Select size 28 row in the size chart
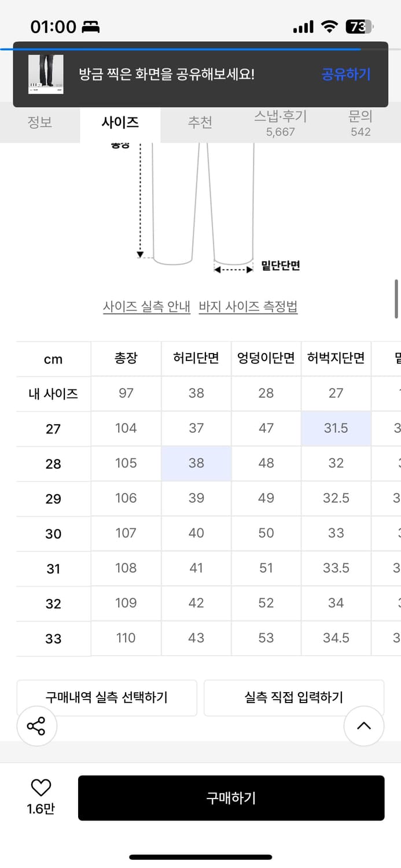Screen dimensions: 401x868 pyautogui.click(x=53, y=463)
